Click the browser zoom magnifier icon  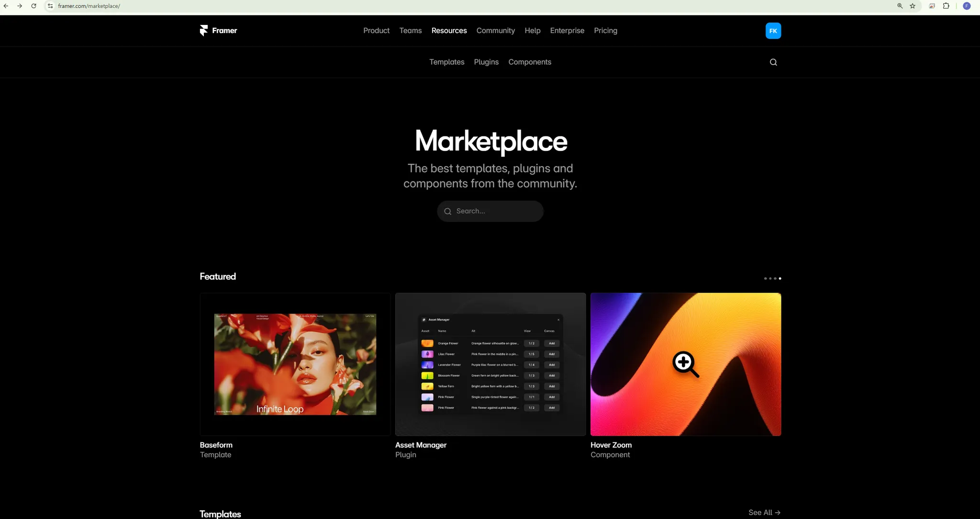pyautogui.click(x=900, y=6)
